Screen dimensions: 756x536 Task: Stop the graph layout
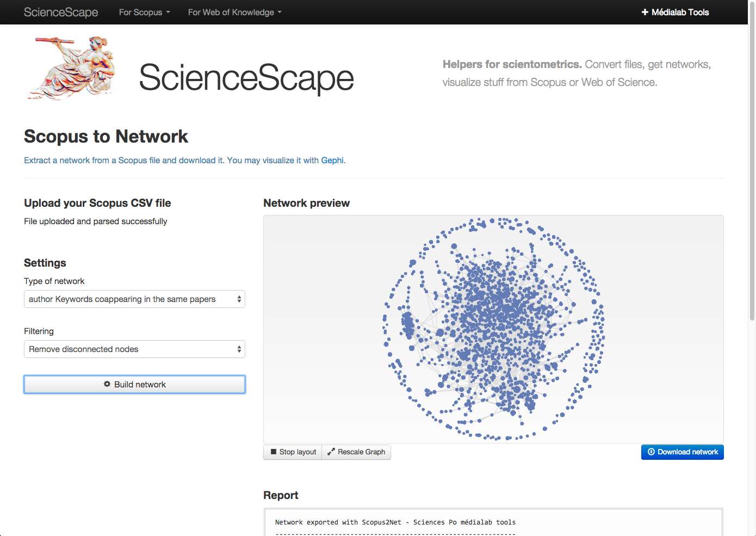point(293,452)
